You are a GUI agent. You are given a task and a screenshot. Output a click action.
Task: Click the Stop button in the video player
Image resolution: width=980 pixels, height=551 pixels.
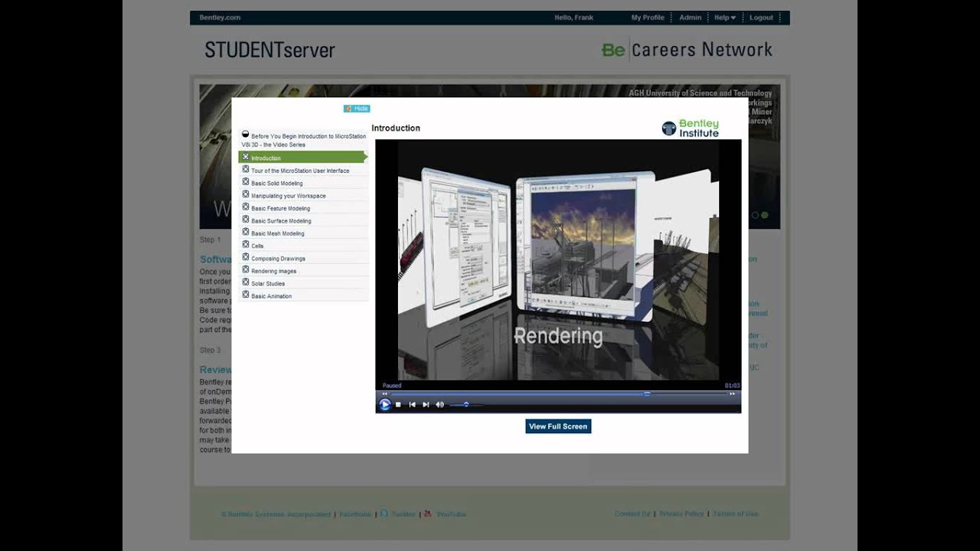tap(398, 405)
